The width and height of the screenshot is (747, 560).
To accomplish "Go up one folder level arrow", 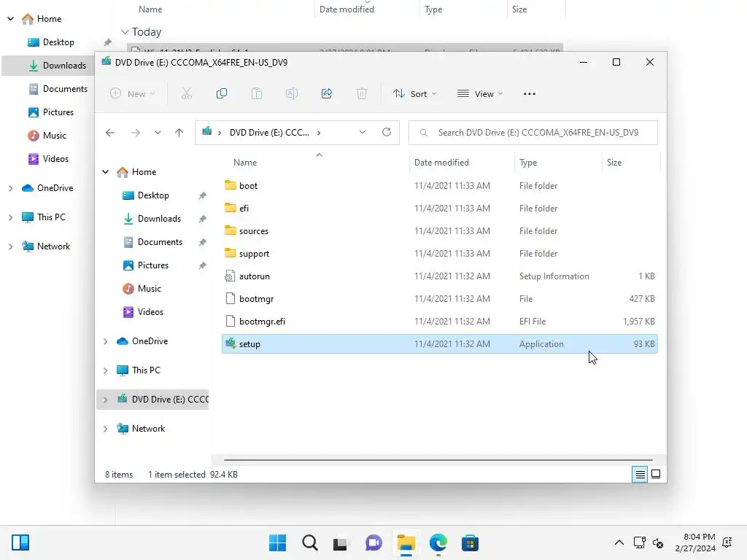I will click(179, 133).
